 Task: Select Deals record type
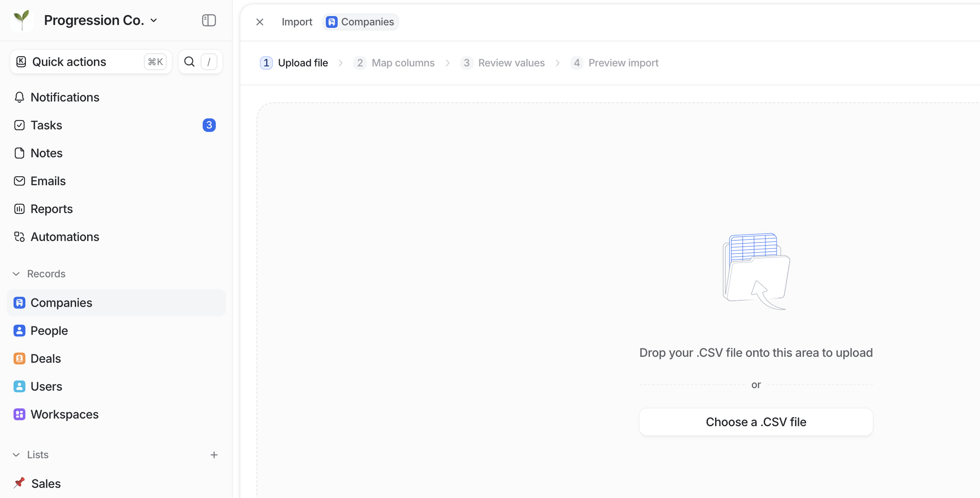coord(46,358)
